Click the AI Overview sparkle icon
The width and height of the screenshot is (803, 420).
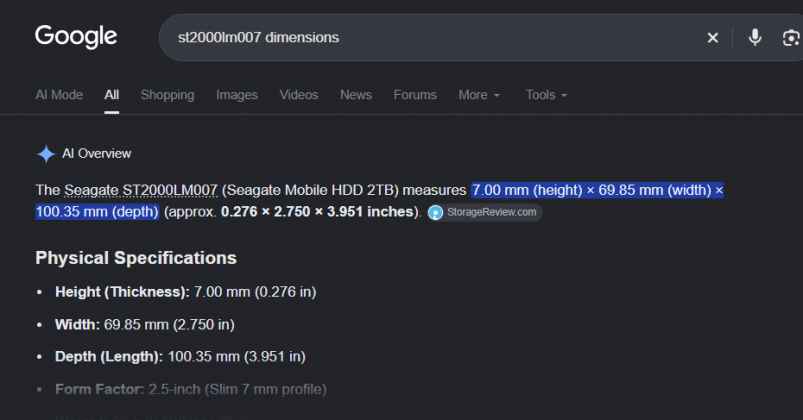click(46, 154)
